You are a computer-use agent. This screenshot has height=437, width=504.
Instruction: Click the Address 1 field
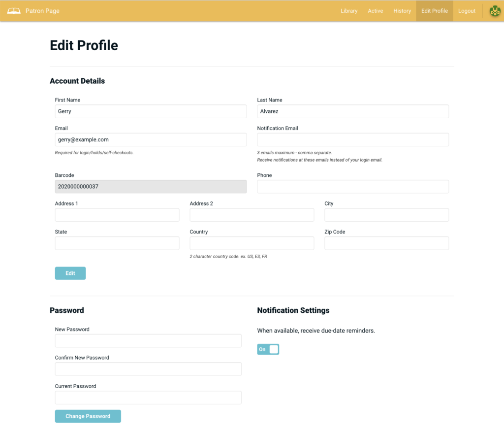point(117,215)
